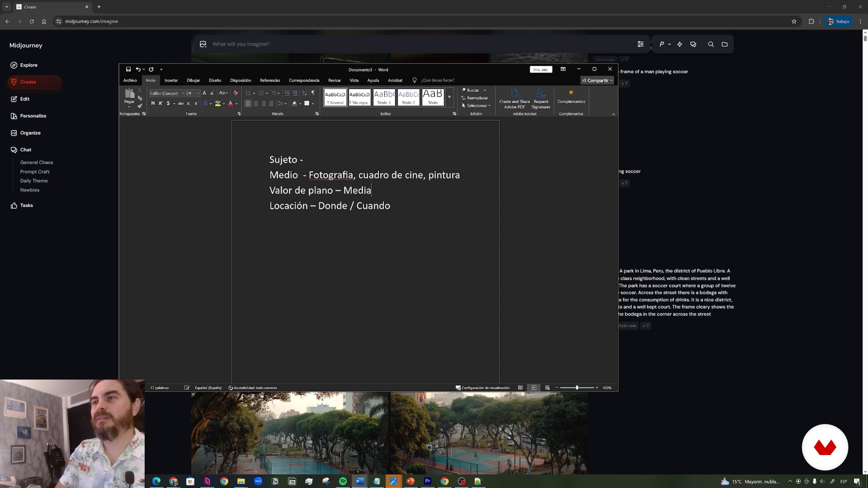Screen dimensions: 868x488
Task: Apply subscript formatting
Action: coord(189,103)
